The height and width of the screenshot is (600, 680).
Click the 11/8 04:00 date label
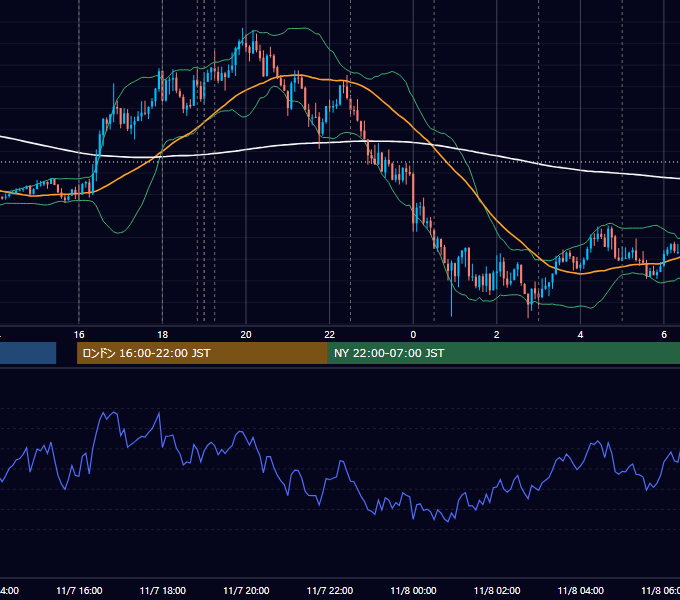(x=581, y=590)
